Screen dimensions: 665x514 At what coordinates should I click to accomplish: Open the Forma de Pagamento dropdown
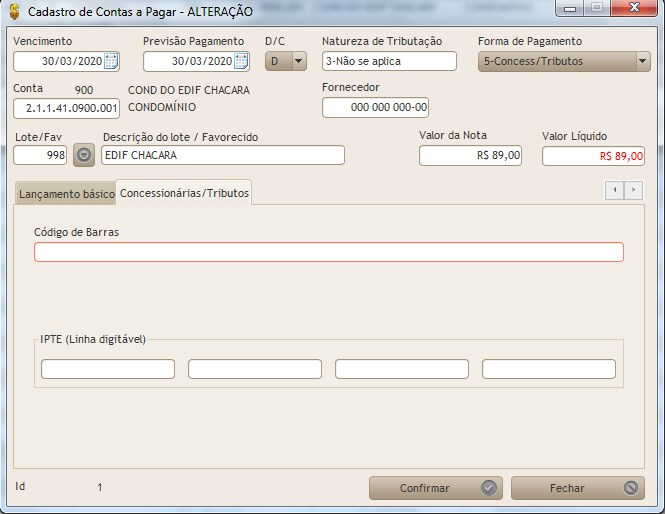[642, 61]
